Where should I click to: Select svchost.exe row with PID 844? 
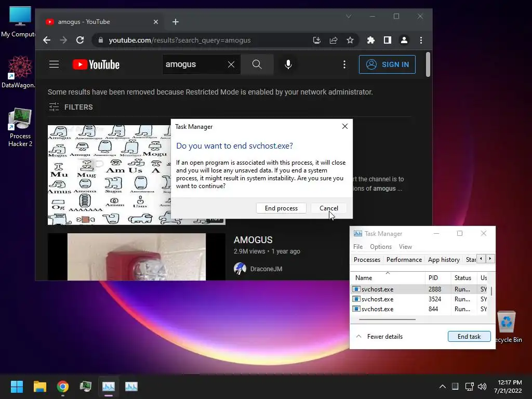click(419, 309)
